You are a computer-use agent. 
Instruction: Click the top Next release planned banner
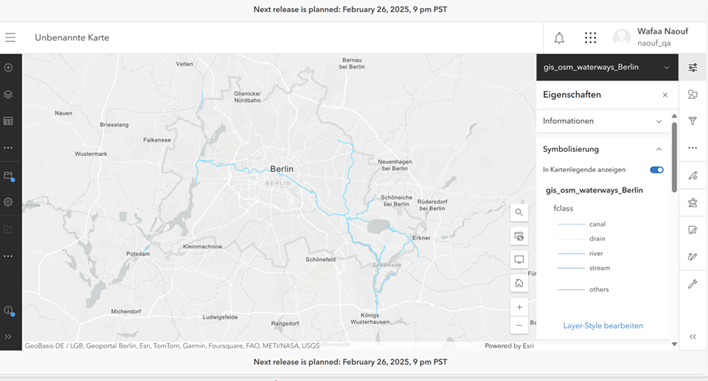(350, 9)
